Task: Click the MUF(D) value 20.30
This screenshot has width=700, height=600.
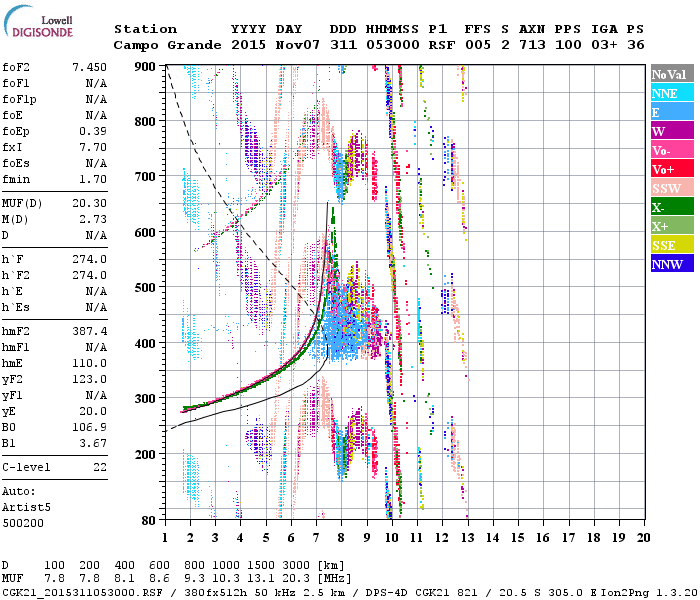Action: coord(89,204)
